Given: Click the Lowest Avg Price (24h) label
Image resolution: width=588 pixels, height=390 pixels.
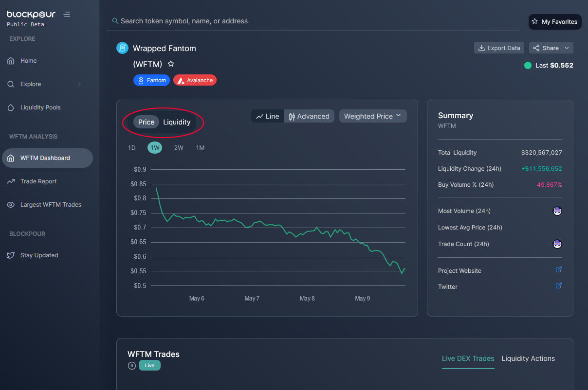Looking at the screenshot, I should coord(470,228).
